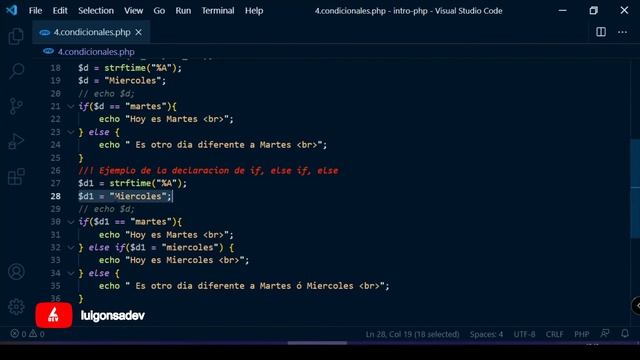Change line endings via CRLF
This screenshot has width=640, height=360.
click(x=554, y=334)
